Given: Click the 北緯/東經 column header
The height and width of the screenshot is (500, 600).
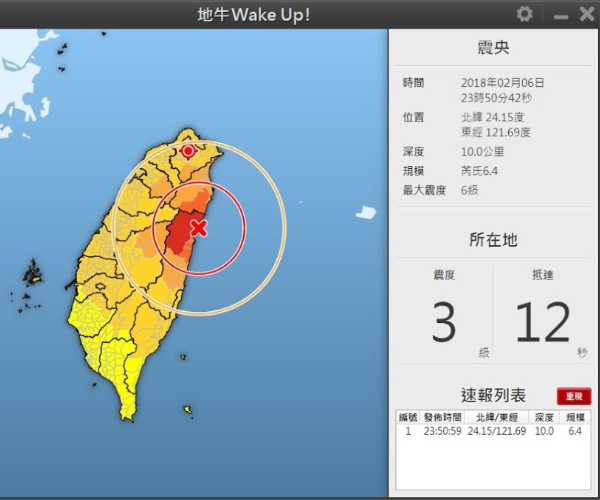Looking at the screenshot, I should 497,417.
